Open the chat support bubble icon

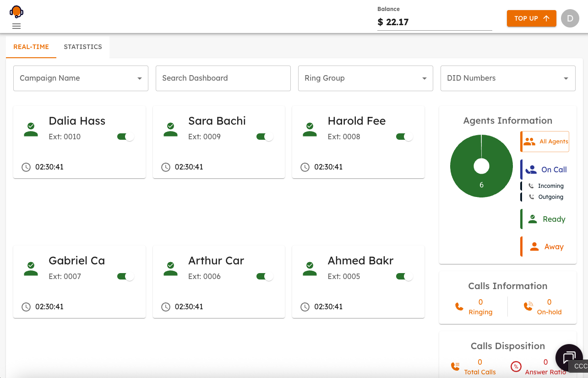pos(569,357)
